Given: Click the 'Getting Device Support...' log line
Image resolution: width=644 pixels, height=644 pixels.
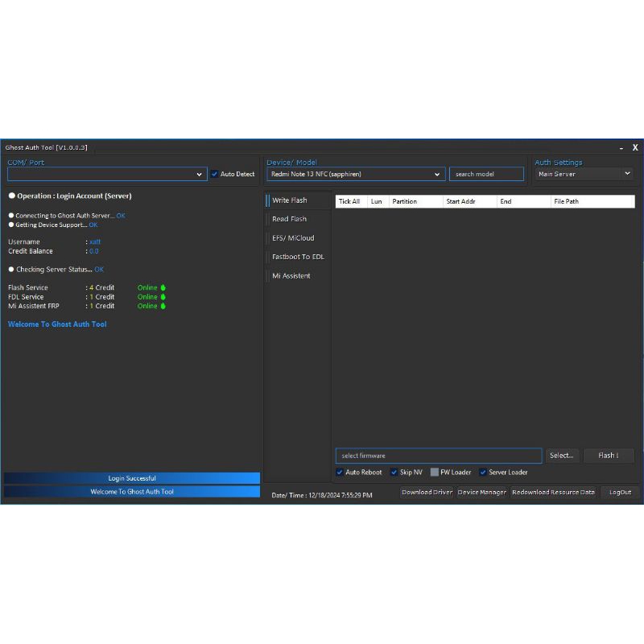Looking at the screenshot, I should pos(53,225).
